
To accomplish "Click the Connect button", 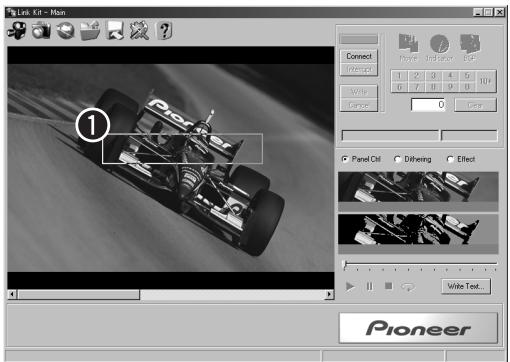I will point(359,56).
